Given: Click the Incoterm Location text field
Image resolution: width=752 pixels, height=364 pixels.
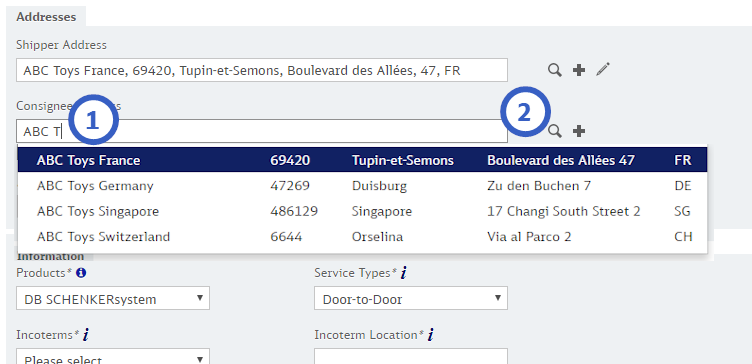Looking at the screenshot, I should pos(411,357).
